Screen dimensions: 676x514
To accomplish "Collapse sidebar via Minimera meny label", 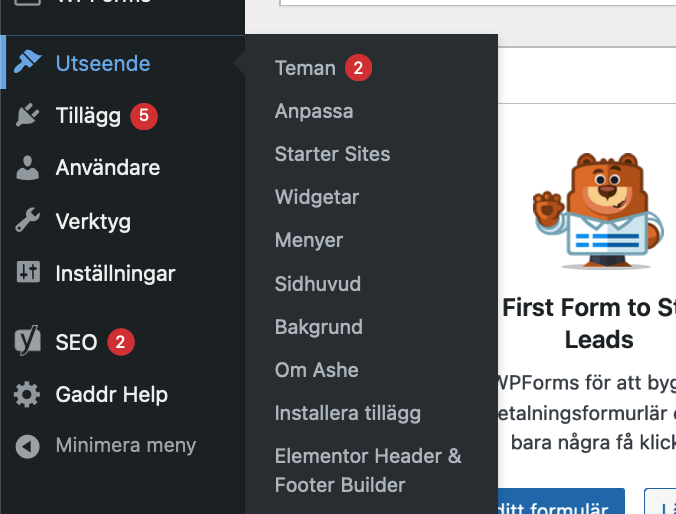I will 126,446.
